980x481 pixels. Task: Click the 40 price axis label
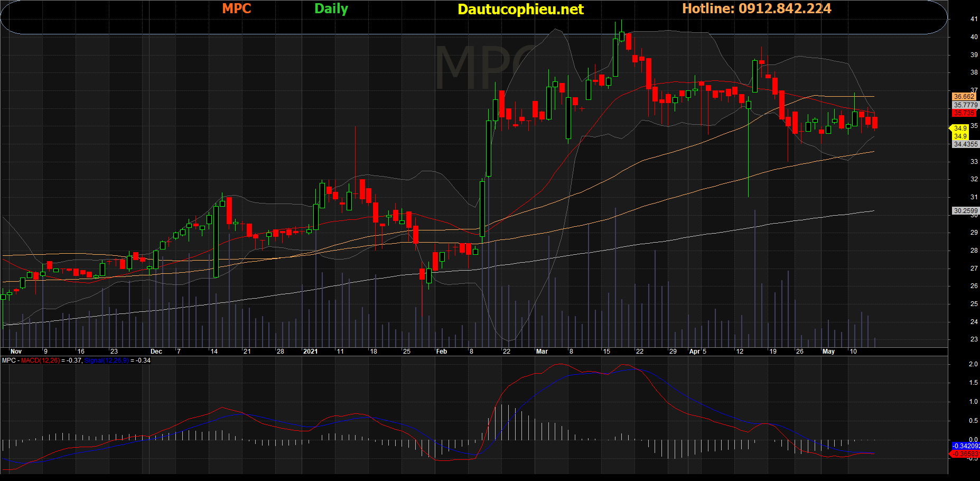click(x=974, y=37)
